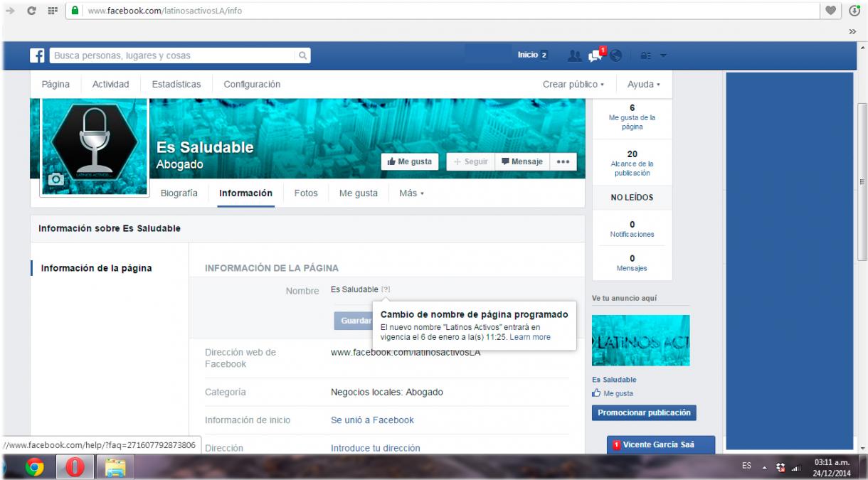Expand the Más tab dropdown

411,193
